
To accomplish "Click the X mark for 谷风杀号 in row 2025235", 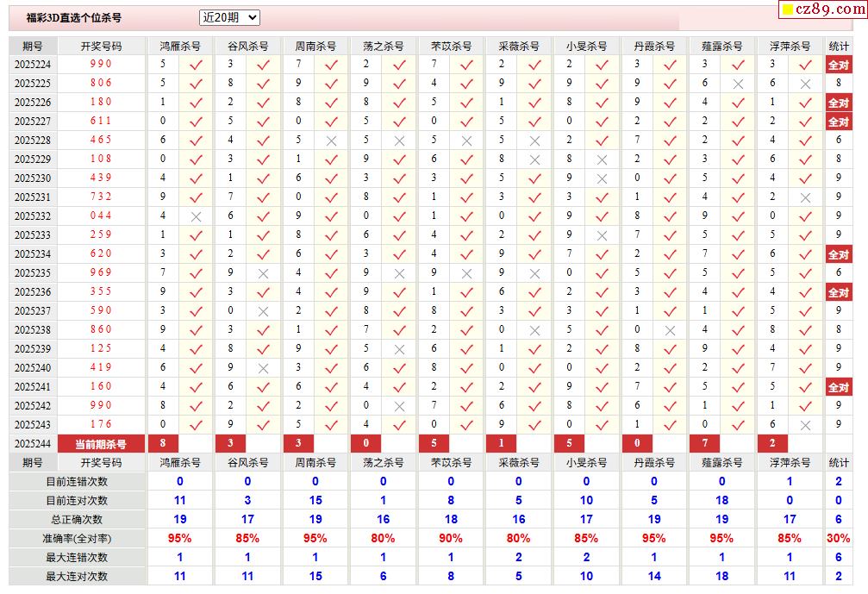I will [x=264, y=273].
